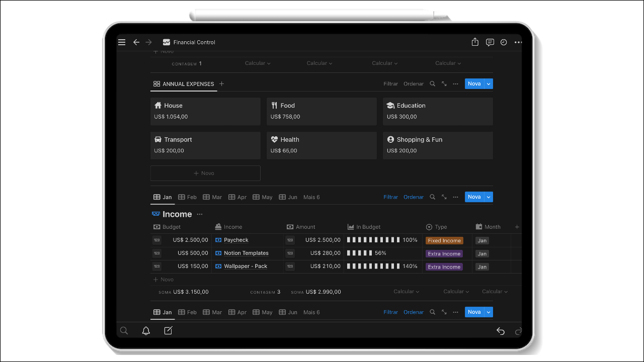
Task: Open Calcular dropdown under Month column
Action: [x=495, y=292]
